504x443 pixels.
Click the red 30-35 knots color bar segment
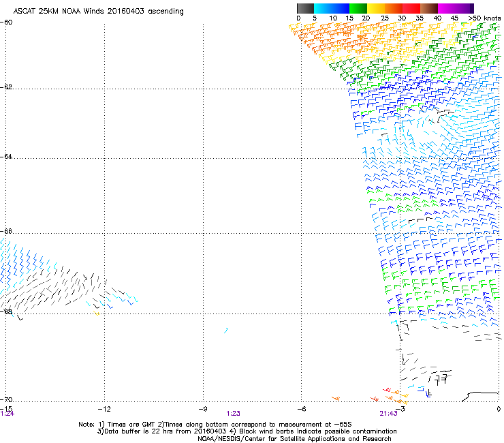pyautogui.click(x=411, y=8)
